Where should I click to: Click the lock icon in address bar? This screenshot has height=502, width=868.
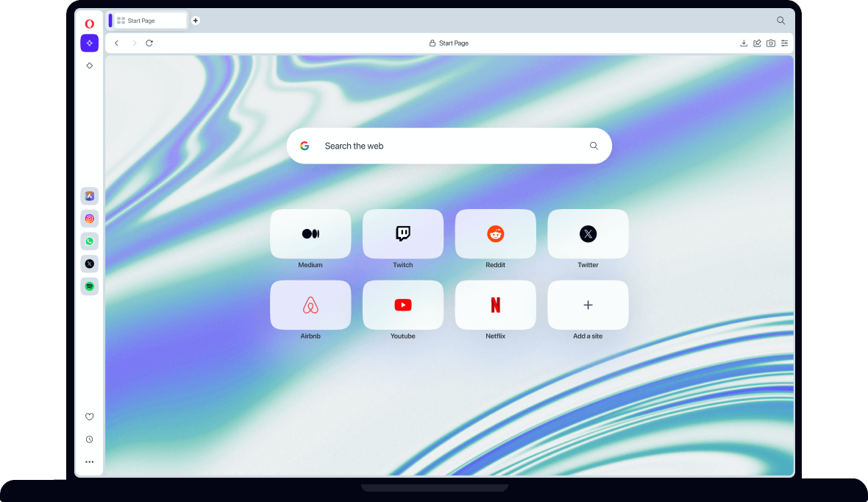click(433, 43)
